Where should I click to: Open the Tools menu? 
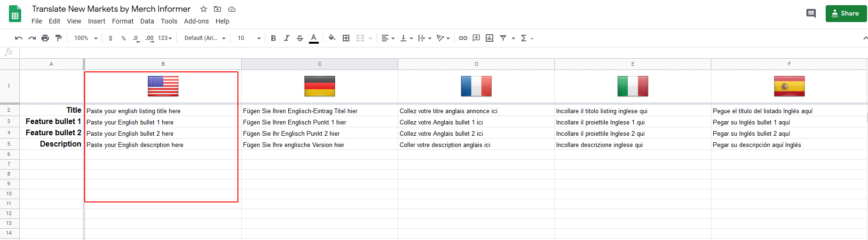pyautogui.click(x=169, y=21)
